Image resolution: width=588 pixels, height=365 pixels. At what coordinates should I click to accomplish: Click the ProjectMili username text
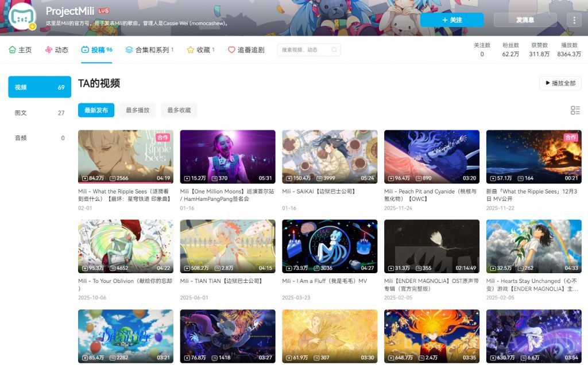tap(69, 11)
